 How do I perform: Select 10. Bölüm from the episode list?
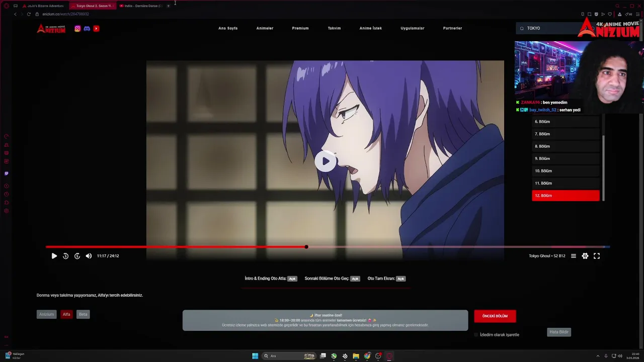point(566,171)
